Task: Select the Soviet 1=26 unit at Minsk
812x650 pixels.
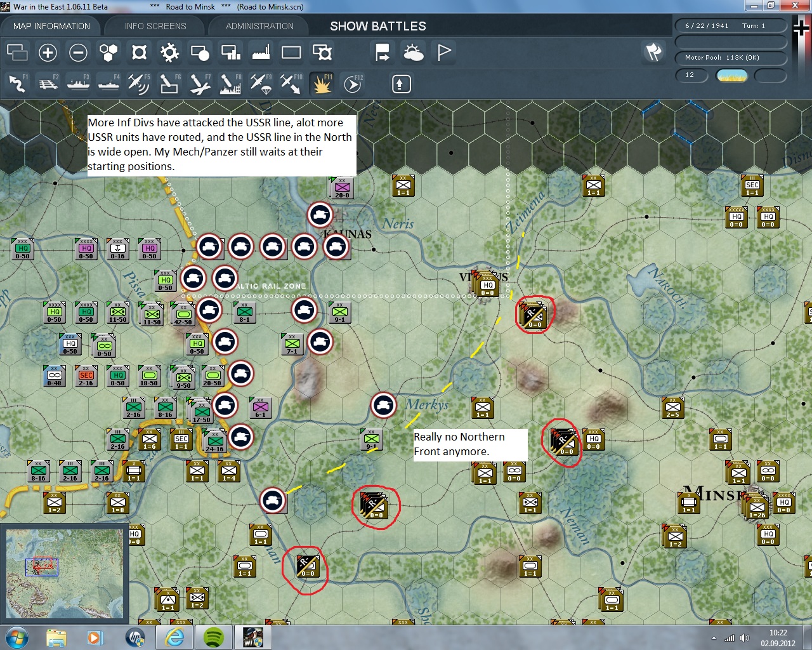Action: coord(757,507)
